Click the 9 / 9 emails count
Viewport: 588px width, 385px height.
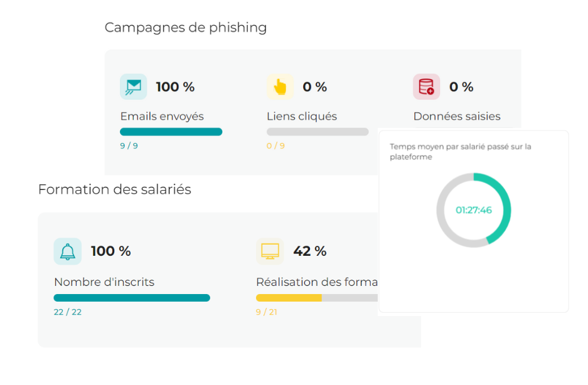click(x=129, y=146)
